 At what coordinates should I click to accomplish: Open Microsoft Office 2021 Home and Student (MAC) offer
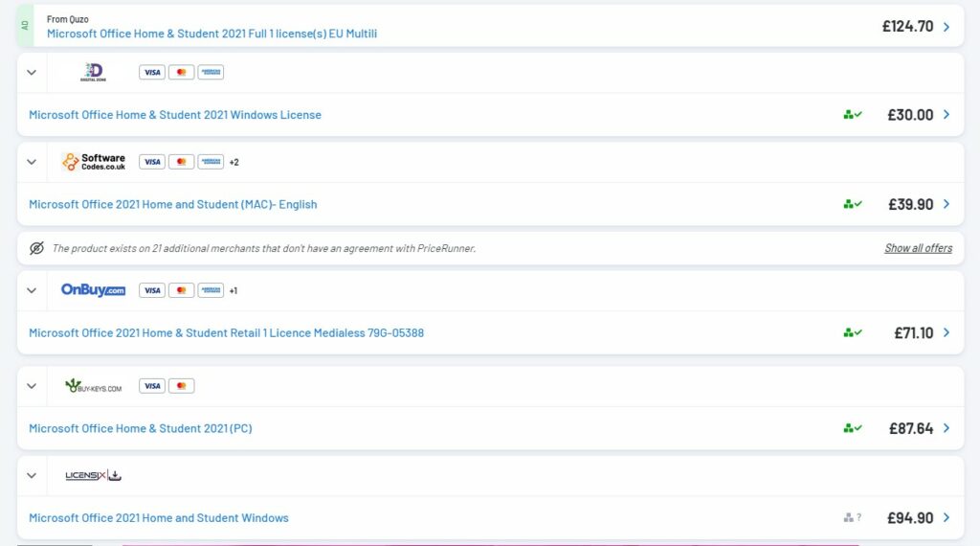pos(173,205)
